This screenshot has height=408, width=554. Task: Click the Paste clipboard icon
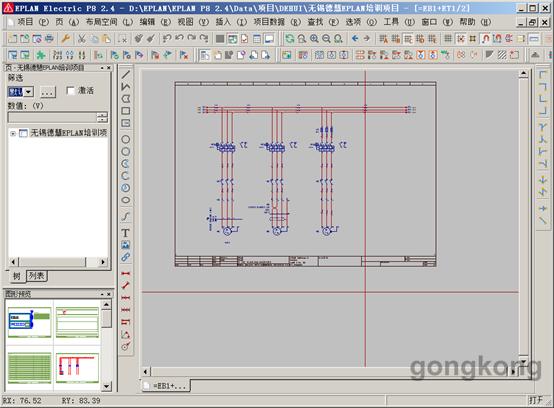point(106,39)
